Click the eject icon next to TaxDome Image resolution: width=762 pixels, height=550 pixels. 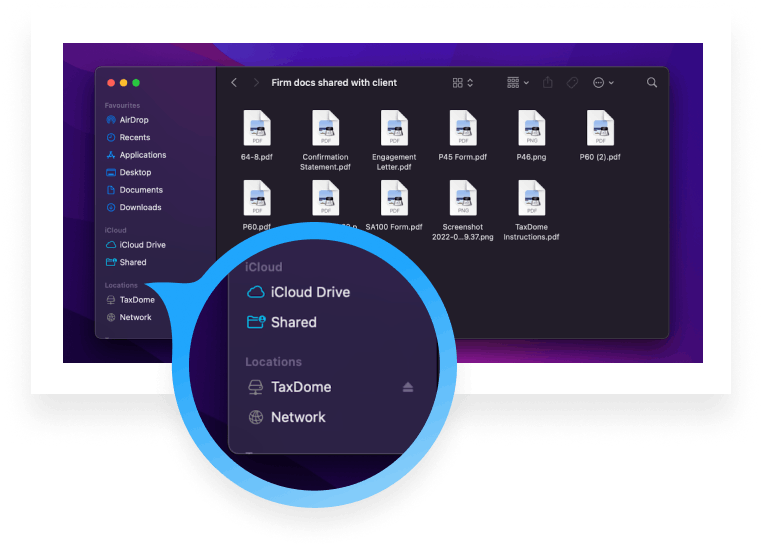click(x=407, y=388)
